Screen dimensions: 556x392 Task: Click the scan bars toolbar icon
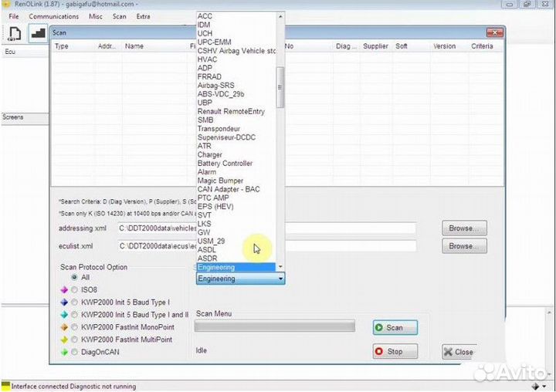pyautogui.click(x=38, y=33)
